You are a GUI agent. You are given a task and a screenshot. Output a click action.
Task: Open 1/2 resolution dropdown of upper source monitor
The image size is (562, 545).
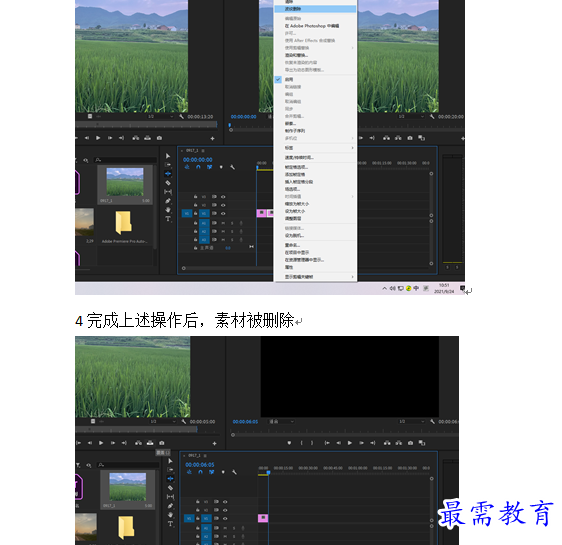(161, 117)
